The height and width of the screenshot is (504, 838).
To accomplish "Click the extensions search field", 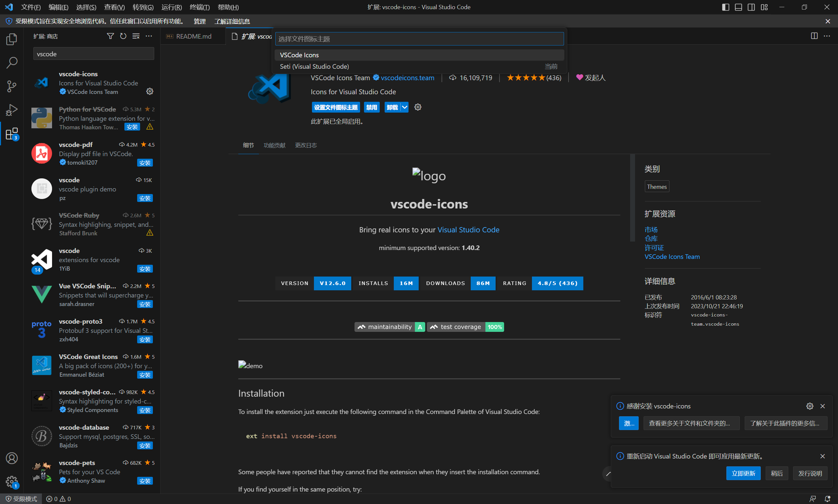I will tap(94, 54).
